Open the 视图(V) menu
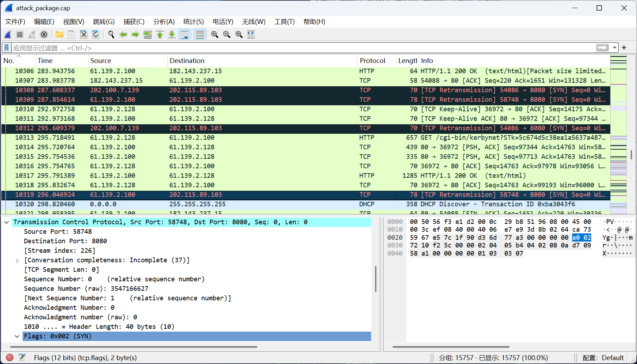637x364 pixels. (74, 22)
